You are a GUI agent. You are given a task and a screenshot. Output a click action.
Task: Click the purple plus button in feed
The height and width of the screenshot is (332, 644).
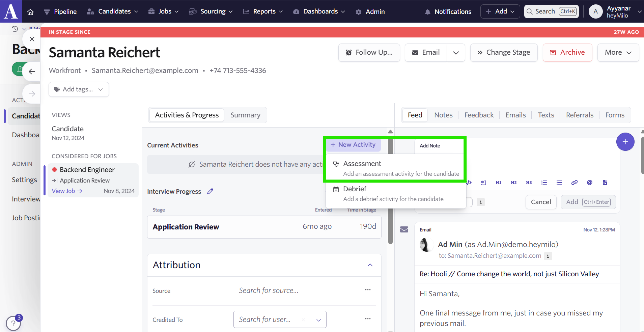click(x=625, y=142)
